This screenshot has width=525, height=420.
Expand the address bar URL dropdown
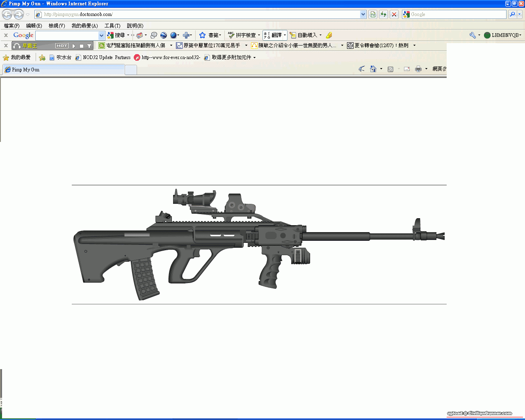[363, 14]
